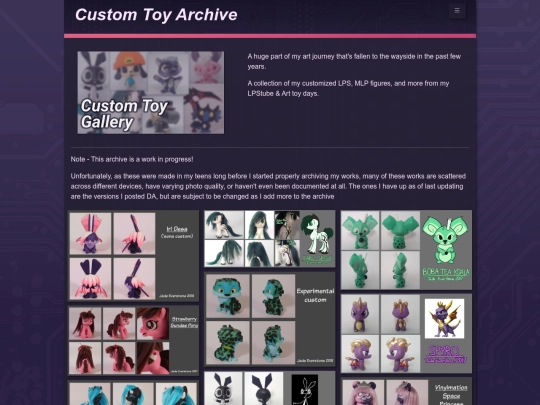Image resolution: width=540 pixels, height=405 pixels.
Task: Open the Boba Tea Koala custom image
Action: click(x=406, y=250)
